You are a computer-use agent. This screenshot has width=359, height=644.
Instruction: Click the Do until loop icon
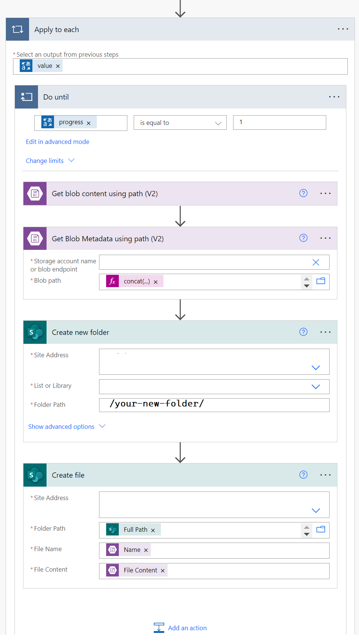(x=26, y=97)
